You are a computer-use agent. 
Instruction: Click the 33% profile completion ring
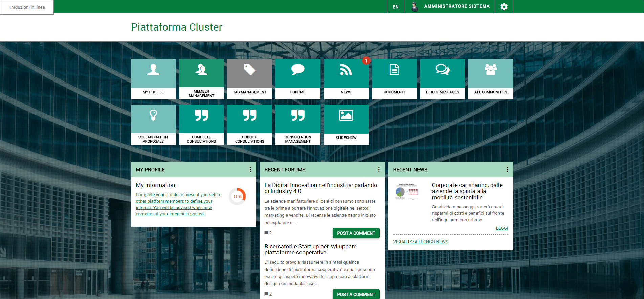pos(237,196)
